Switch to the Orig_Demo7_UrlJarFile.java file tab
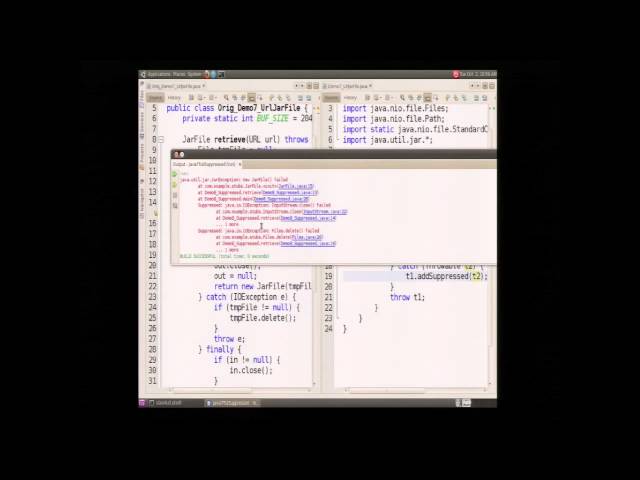This screenshot has height=480, width=640. point(176,87)
